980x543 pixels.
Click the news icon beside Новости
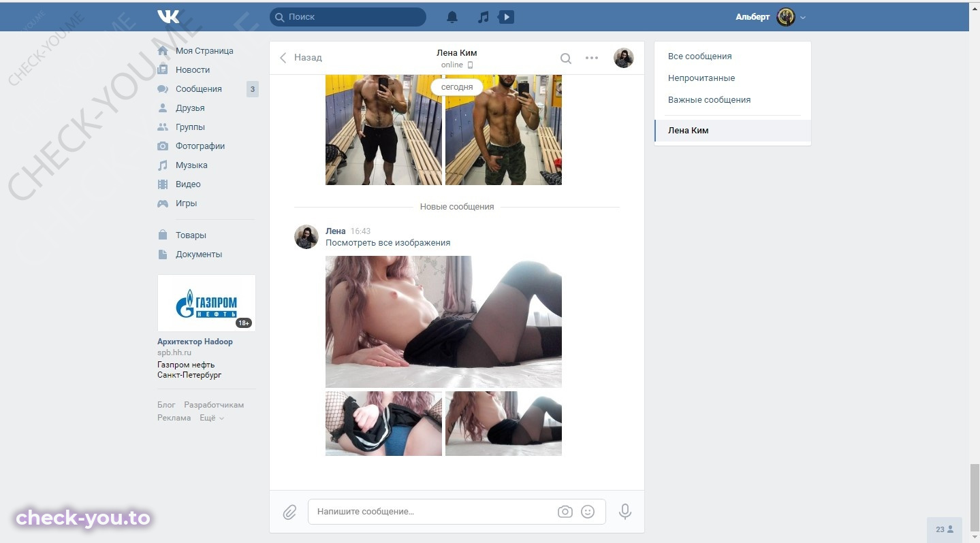click(x=163, y=70)
